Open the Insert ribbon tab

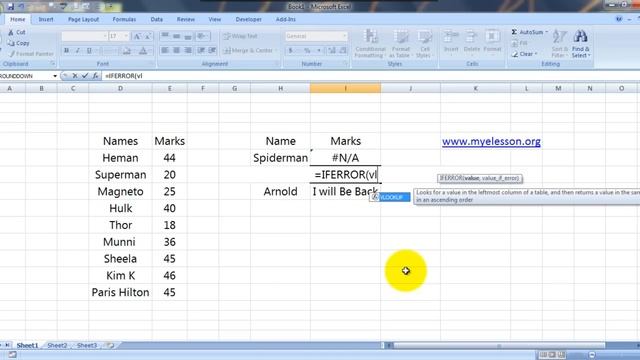pyautogui.click(x=46, y=19)
